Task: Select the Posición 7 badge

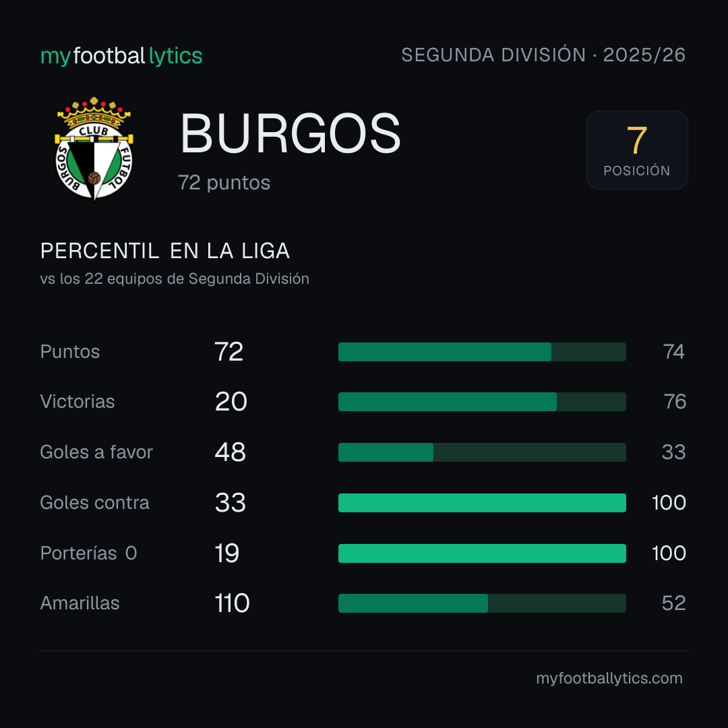Action: coord(637,150)
